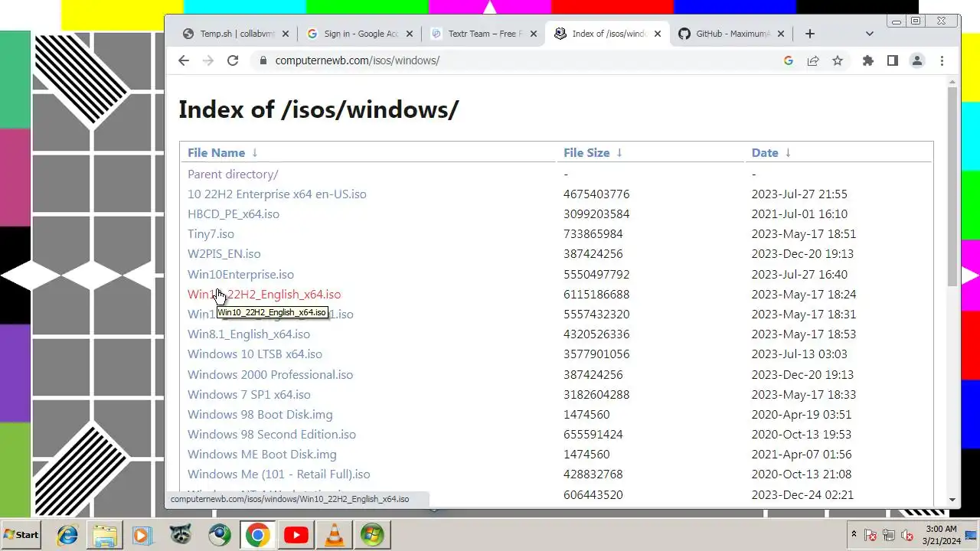
Task: Open Windows Media Player on taskbar
Action: (x=142, y=535)
